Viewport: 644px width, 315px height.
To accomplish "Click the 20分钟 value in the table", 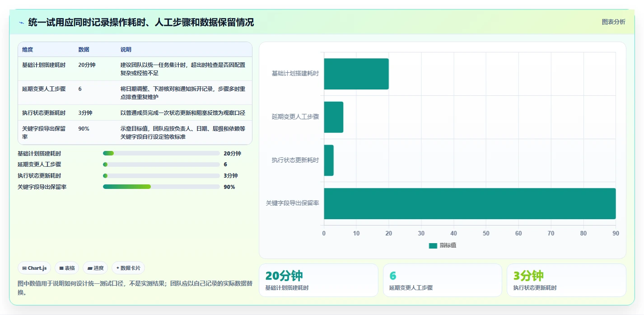I will (x=87, y=65).
